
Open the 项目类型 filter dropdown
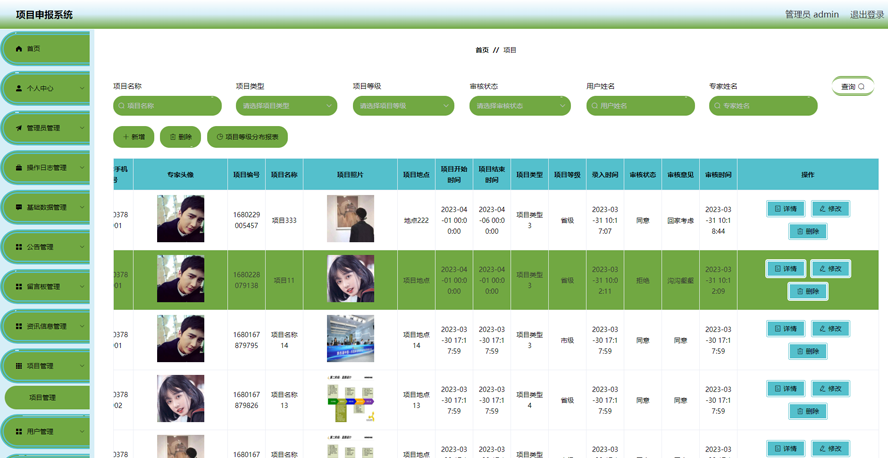(287, 105)
